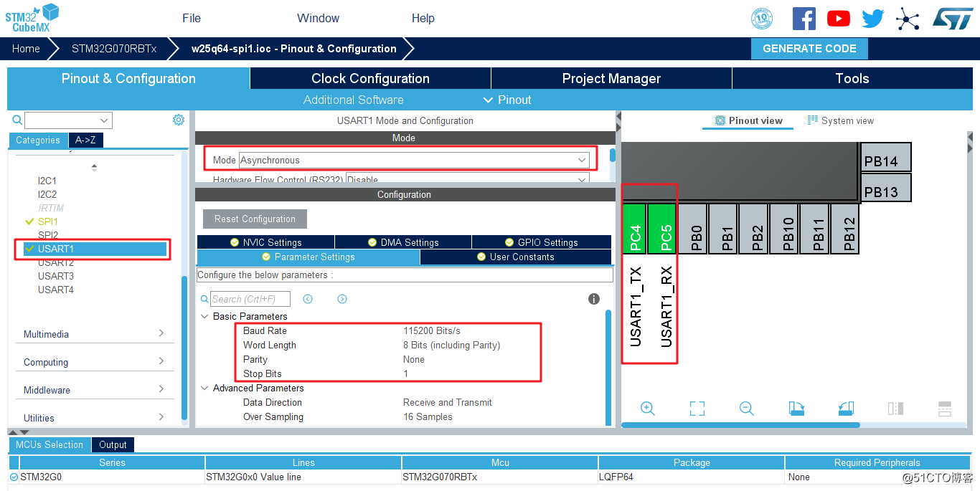Open the ST Twitter icon
The height and width of the screenshot is (491, 980).
pos(873,19)
